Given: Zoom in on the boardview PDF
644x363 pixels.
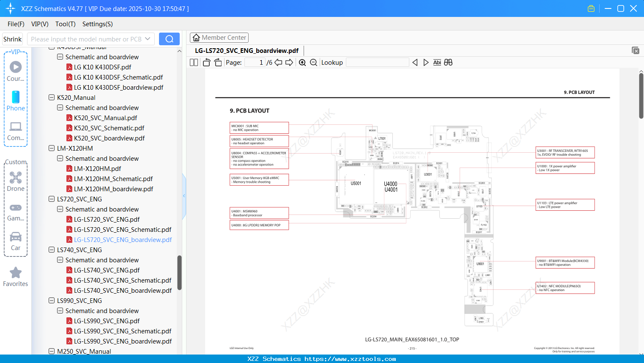Looking at the screenshot, I should pos(302,62).
